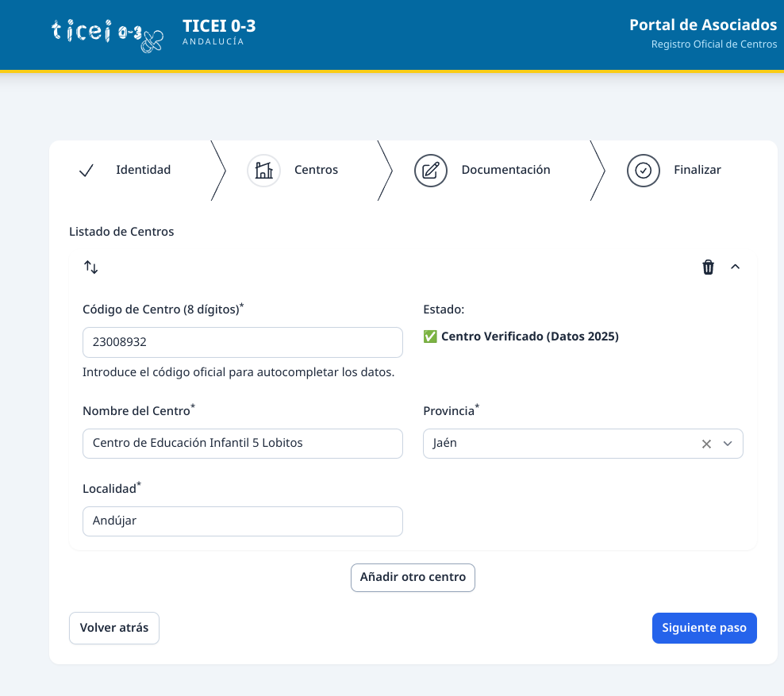Viewport: 784px width, 696px height.
Task: Collapse the center card with chevron
Action: (x=735, y=267)
